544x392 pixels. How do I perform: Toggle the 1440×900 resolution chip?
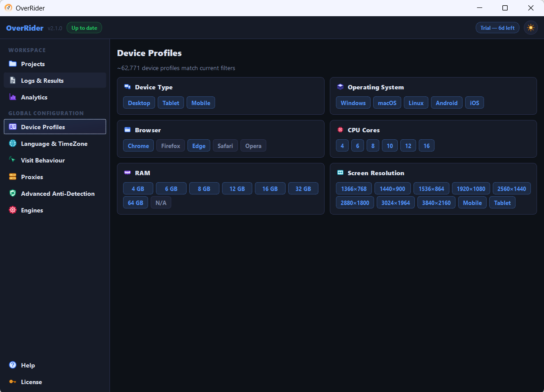[x=392, y=189]
